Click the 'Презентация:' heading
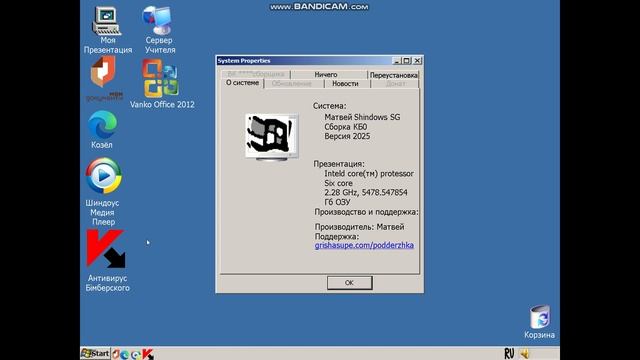Viewport: 640px width, 360px height. [x=339, y=164]
